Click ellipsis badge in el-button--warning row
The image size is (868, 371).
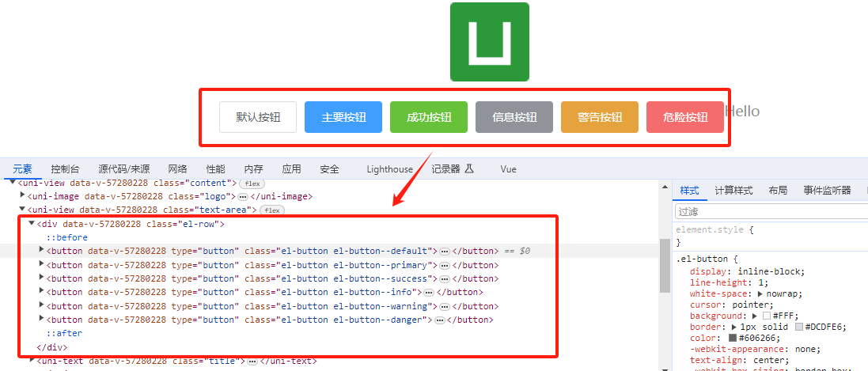(x=445, y=306)
